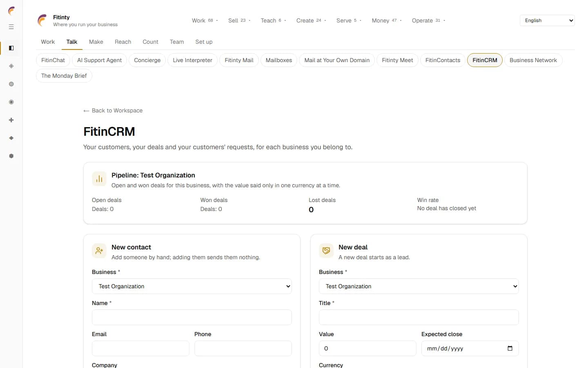Viewport: 588px width, 368px height.
Task: Switch to the Count tab
Action: (x=150, y=42)
